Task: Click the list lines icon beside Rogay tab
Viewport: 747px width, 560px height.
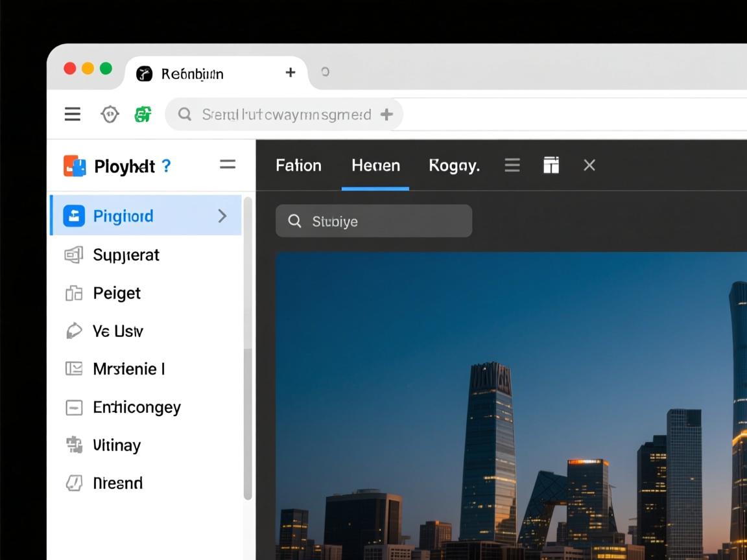Action: [512, 165]
